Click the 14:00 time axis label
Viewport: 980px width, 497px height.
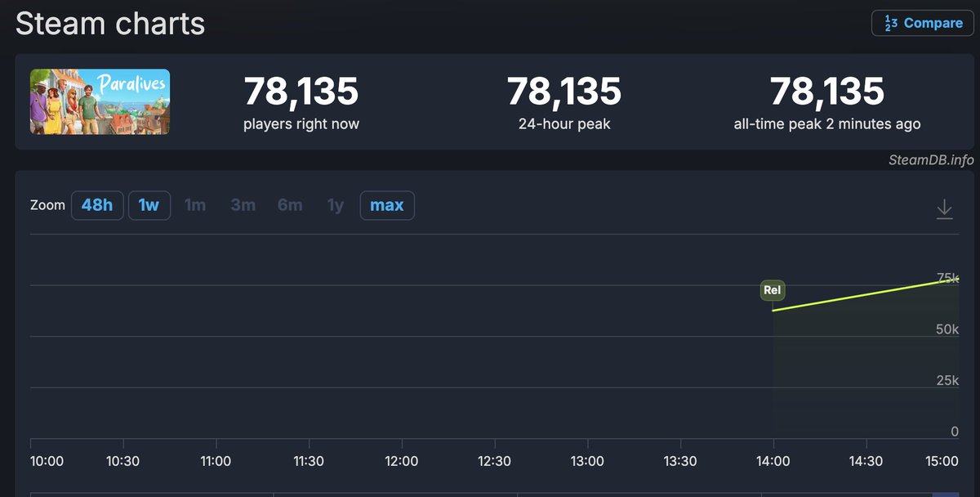click(773, 461)
